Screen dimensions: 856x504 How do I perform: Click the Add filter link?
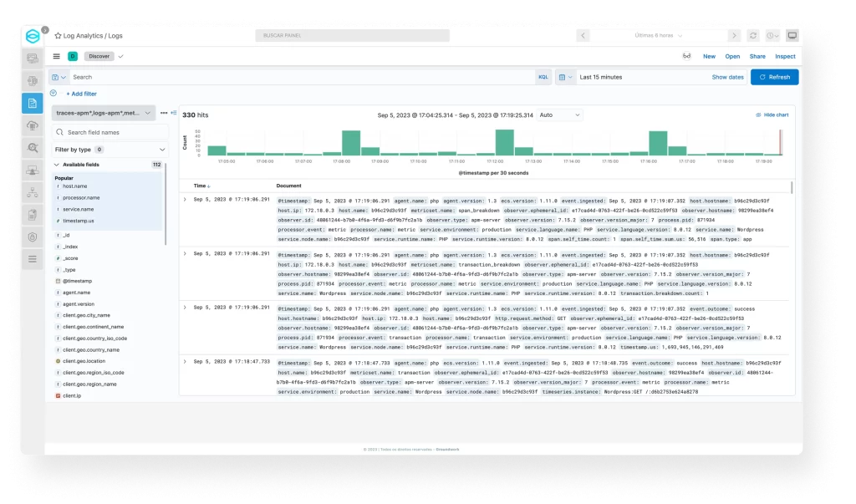click(81, 94)
